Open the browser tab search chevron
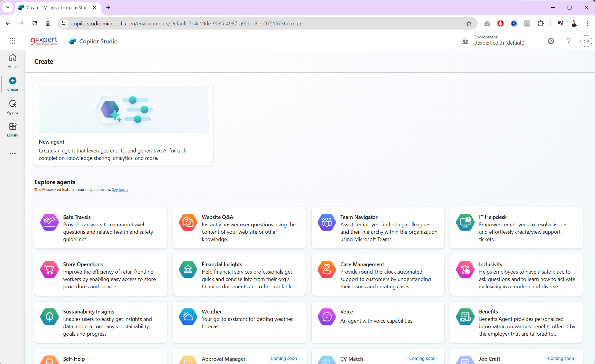Screen dimensions: 595x364 (7, 7)
